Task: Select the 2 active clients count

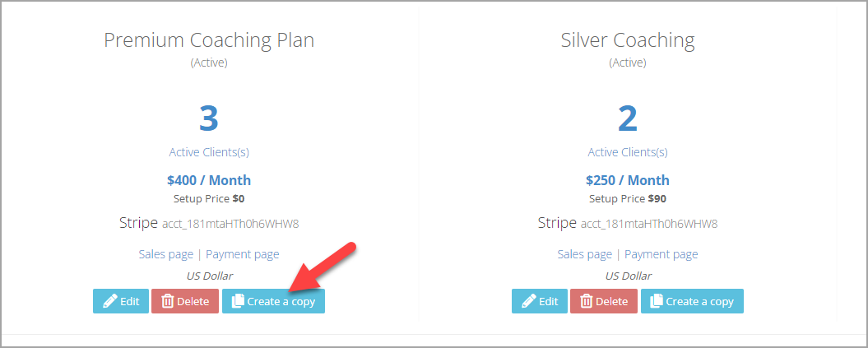Action: (x=628, y=118)
